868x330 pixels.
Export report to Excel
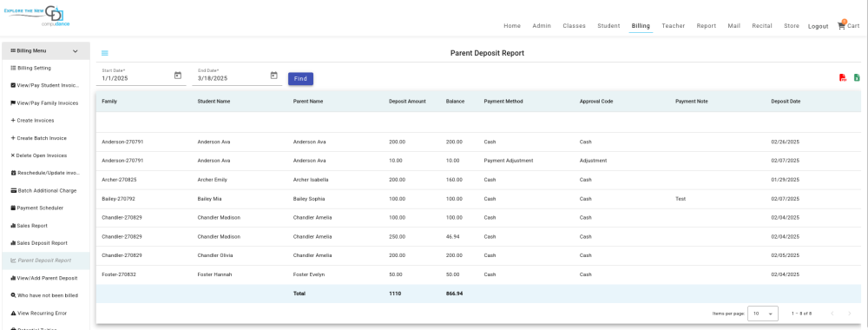click(x=857, y=78)
